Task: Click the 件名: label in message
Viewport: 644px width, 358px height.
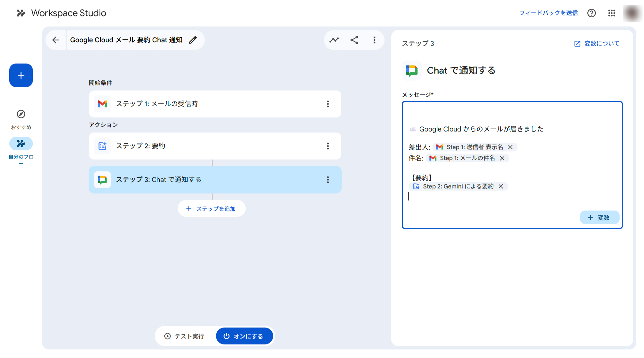Action: pyautogui.click(x=416, y=158)
